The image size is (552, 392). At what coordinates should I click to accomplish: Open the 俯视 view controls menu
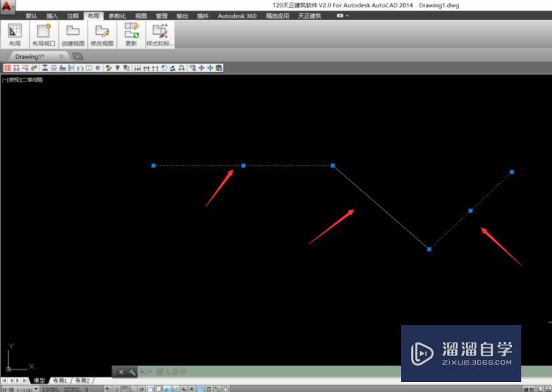coord(15,80)
